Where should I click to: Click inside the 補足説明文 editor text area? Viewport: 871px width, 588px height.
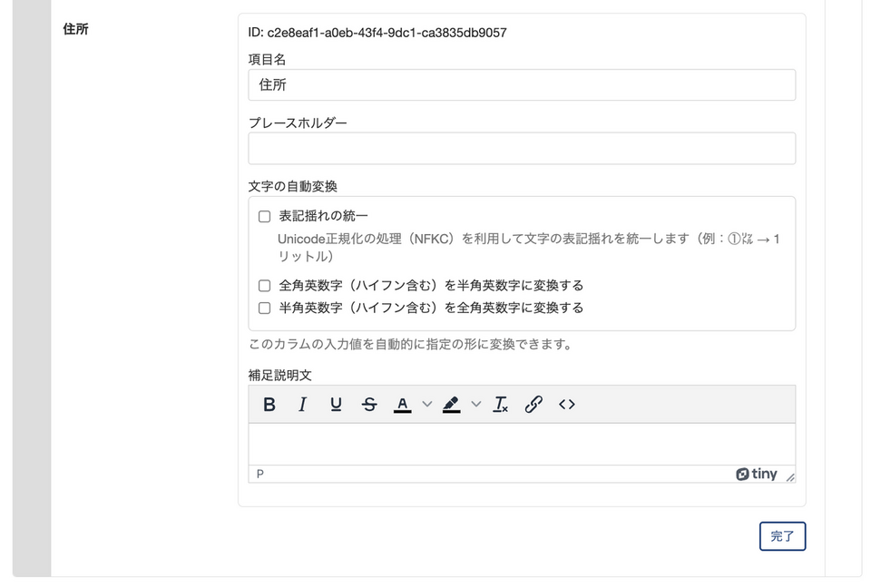522,444
